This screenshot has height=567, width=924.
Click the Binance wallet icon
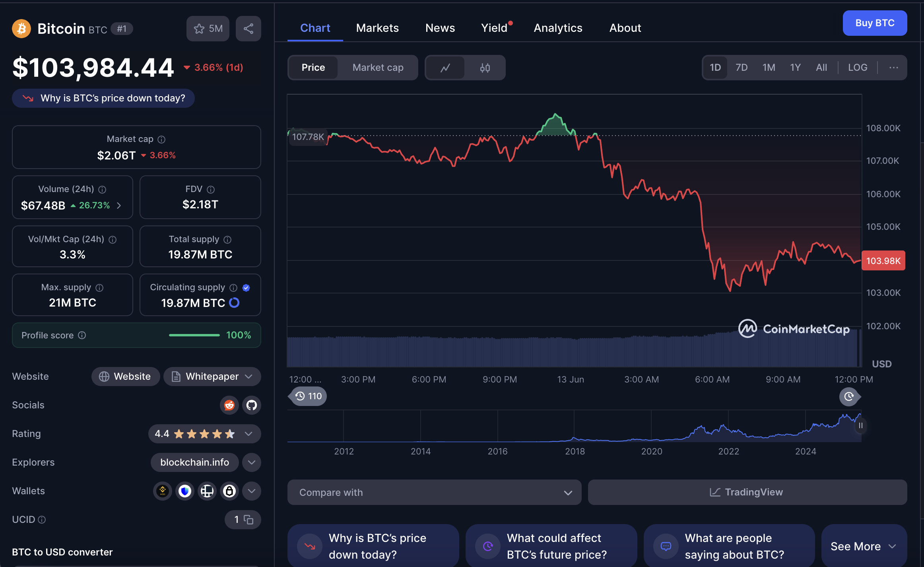(x=163, y=491)
